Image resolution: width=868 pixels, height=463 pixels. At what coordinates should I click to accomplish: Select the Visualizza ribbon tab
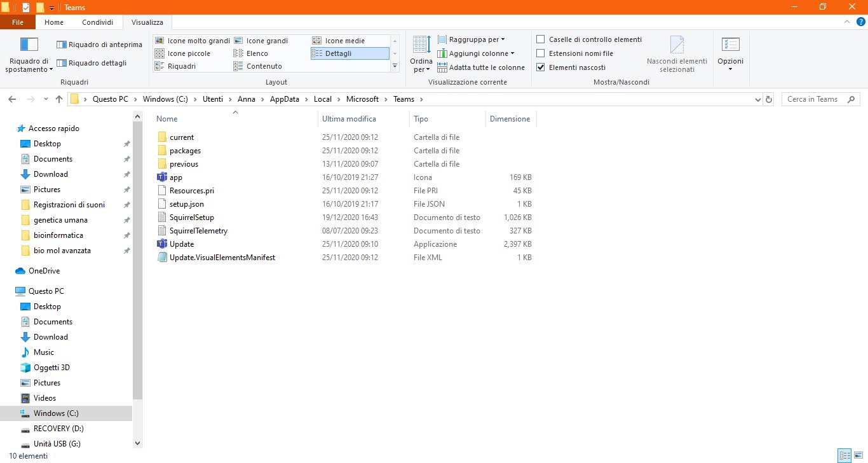point(147,22)
